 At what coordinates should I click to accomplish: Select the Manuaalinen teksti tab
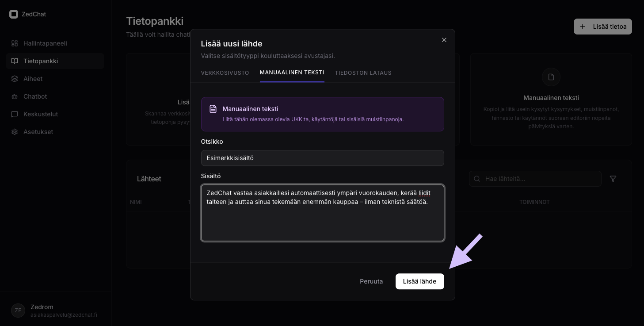[x=292, y=73]
